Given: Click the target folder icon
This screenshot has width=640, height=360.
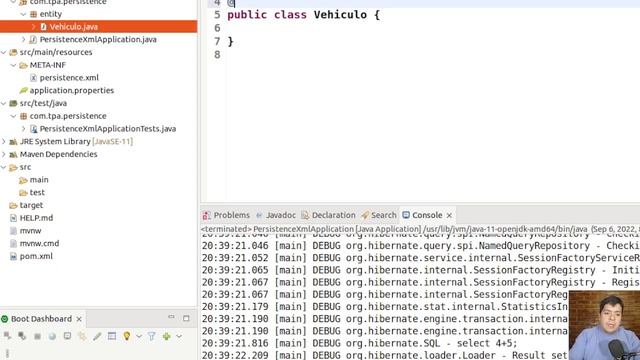Looking at the screenshot, I should pyautogui.click(x=13, y=205).
